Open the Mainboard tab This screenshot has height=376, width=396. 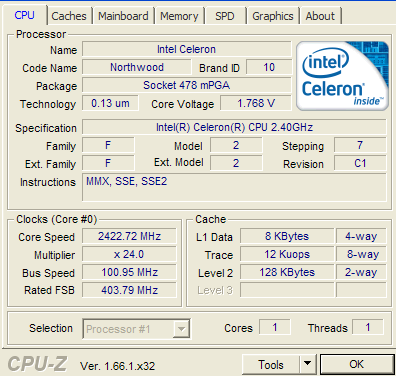[123, 16]
